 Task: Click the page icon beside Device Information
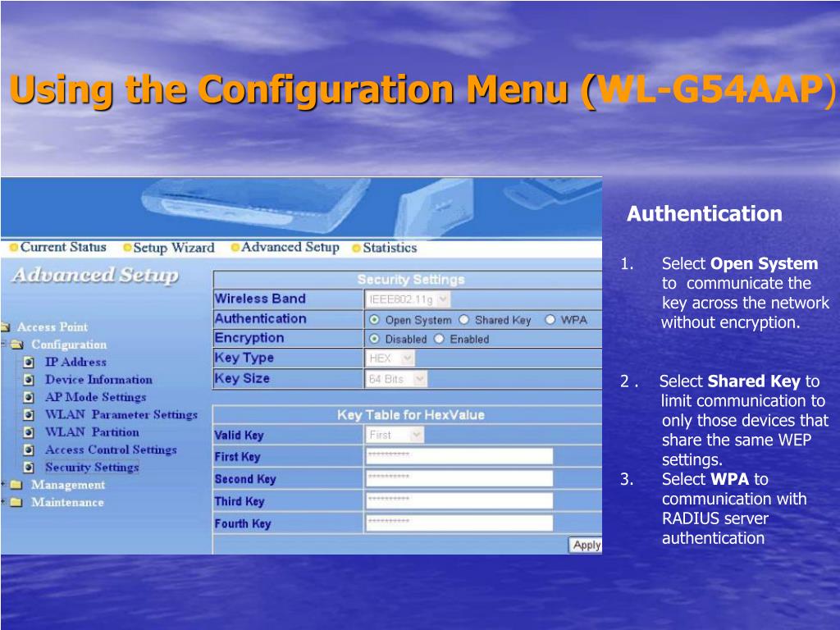pyautogui.click(x=29, y=381)
